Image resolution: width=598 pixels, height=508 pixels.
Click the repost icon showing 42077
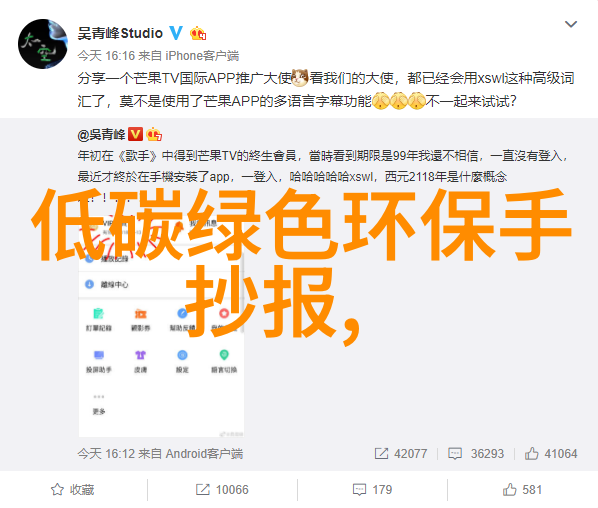381,453
